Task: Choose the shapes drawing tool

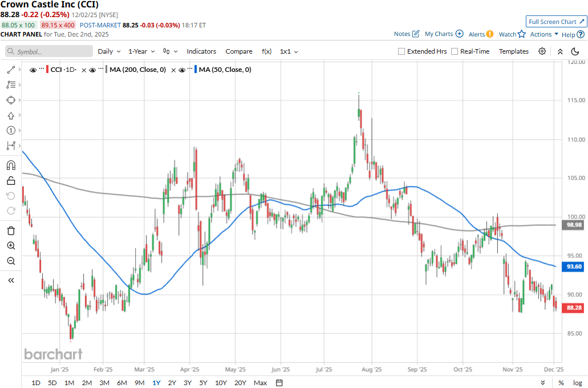Action: (11, 100)
